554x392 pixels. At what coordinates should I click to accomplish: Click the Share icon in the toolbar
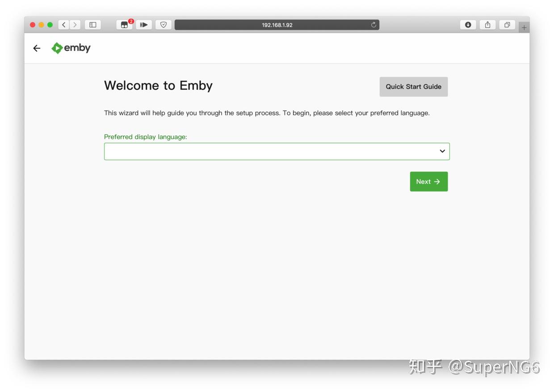pyautogui.click(x=487, y=25)
